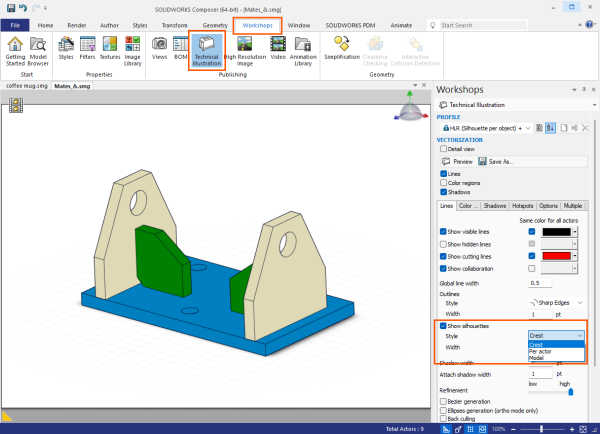Click the black visible lines color swatch
This screenshot has width=600, height=434.
point(556,232)
